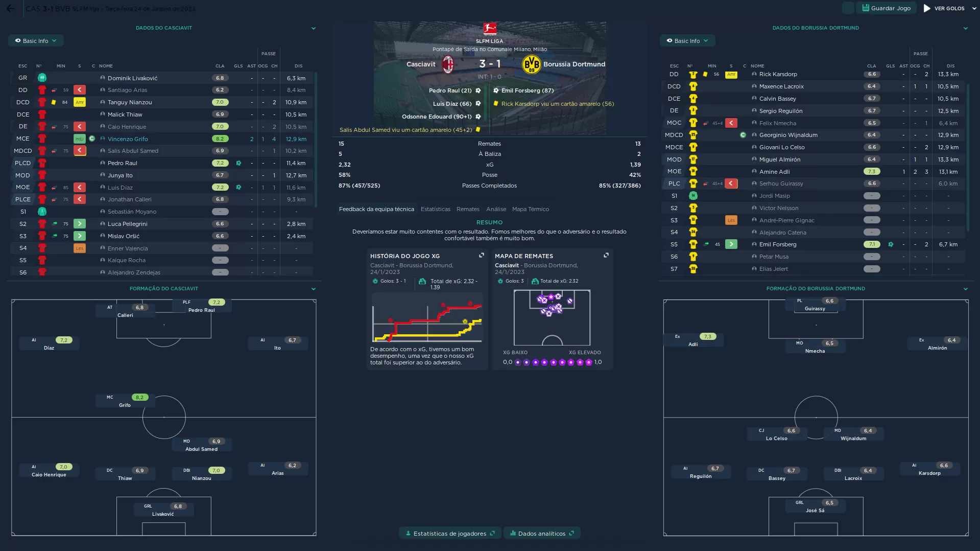980x551 pixels.
Task: Click goal icon in Luis Díaz row
Action: [x=238, y=188]
